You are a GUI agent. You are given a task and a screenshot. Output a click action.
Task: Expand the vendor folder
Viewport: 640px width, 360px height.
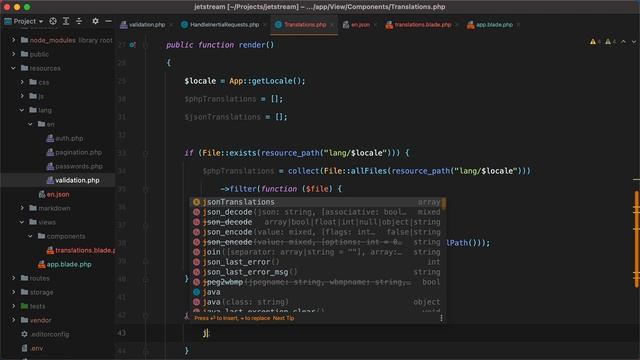pos(13,320)
